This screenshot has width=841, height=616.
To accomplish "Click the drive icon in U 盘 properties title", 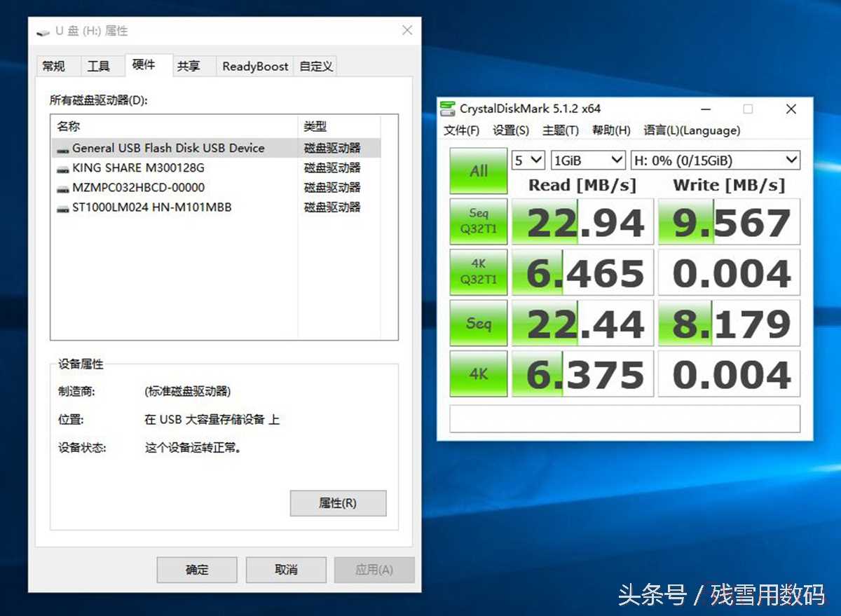I will click(x=43, y=32).
